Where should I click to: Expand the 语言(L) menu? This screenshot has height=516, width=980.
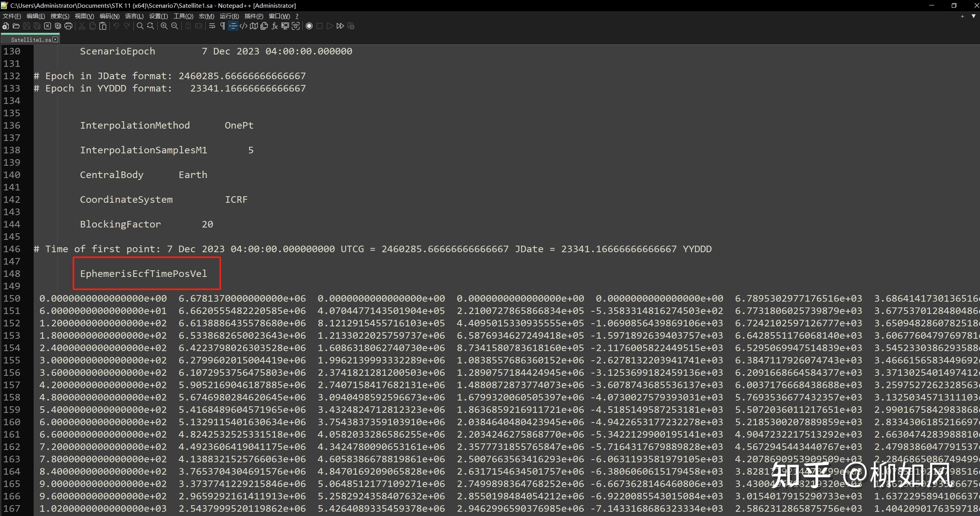click(x=134, y=16)
